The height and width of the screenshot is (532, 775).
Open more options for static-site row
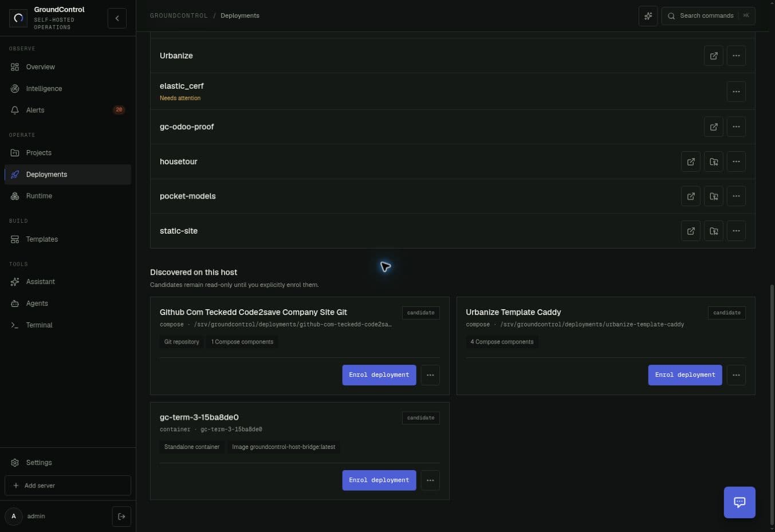tap(736, 231)
